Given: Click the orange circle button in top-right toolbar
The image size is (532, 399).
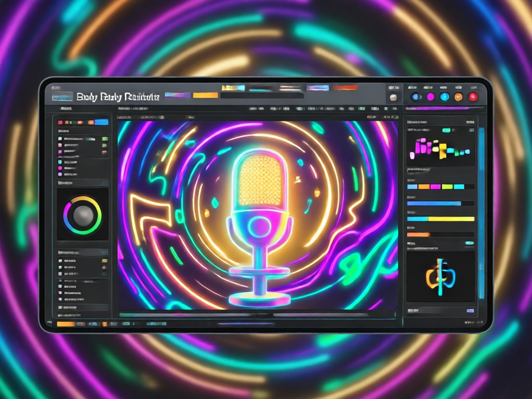Looking at the screenshot, I should tap(458, 97).
